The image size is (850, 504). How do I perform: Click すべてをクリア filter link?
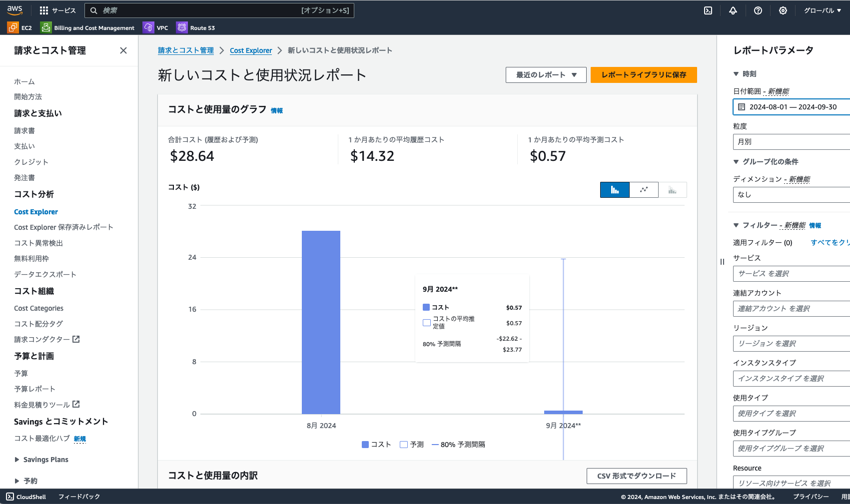pos(830,243)
